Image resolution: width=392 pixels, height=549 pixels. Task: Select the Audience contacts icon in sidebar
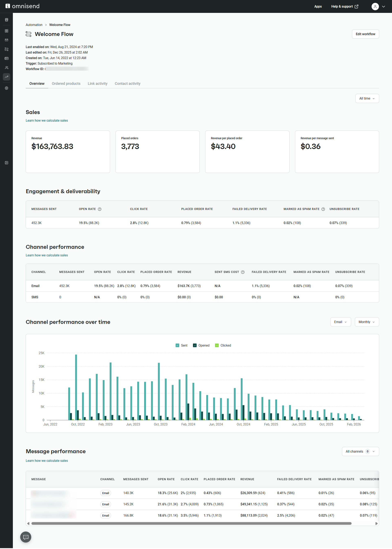(6, 67)
